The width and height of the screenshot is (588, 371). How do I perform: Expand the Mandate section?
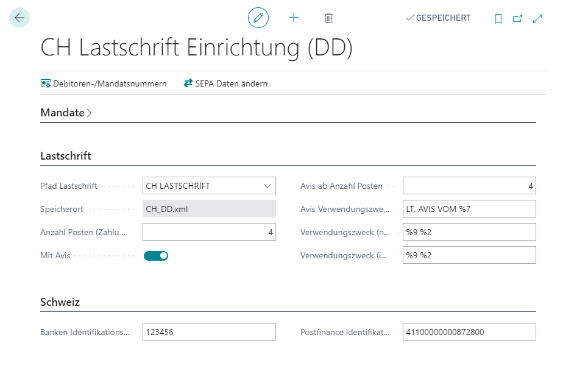(x=63, y=113)
